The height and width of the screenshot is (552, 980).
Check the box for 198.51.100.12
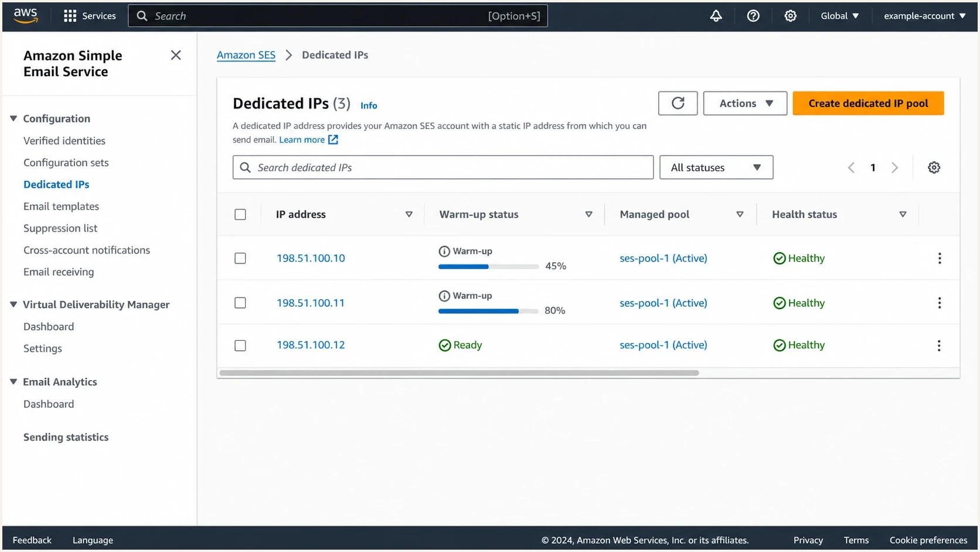pos(240,346)
